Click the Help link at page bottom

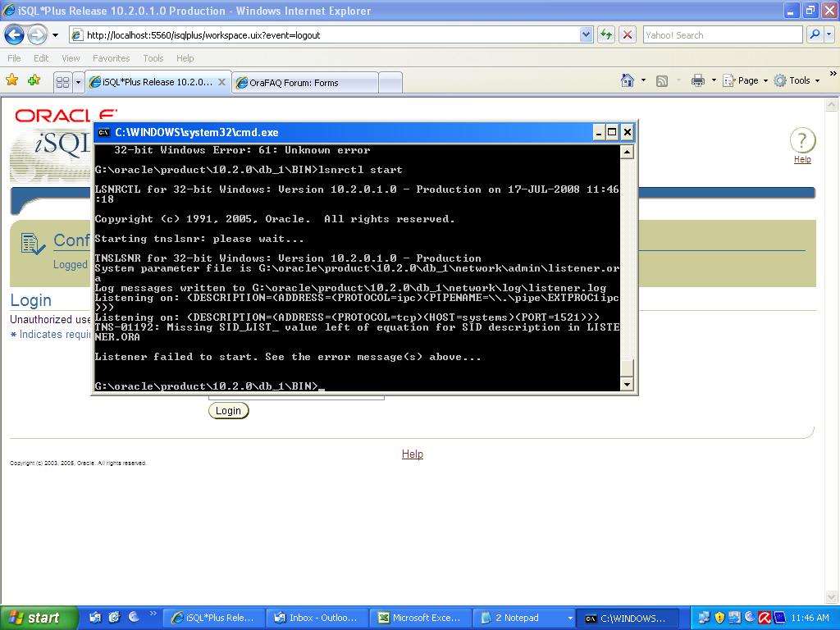(413, 454)
